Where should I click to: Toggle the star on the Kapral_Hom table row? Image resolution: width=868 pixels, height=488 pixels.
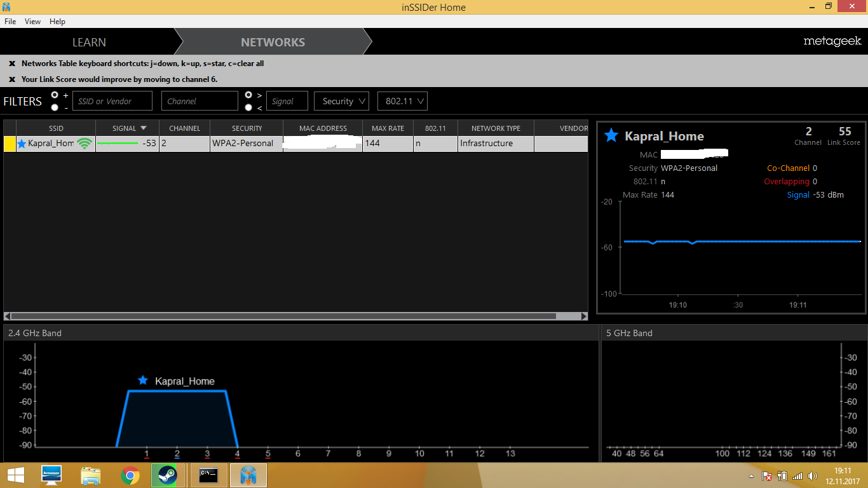pyautogui.click(x=22, y=144)
